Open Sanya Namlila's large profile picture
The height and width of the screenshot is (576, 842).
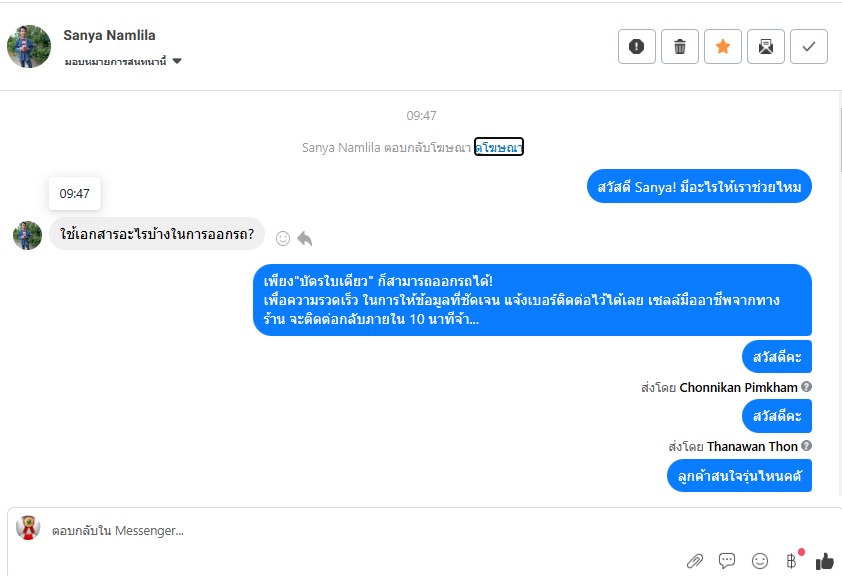click(29, 47)
